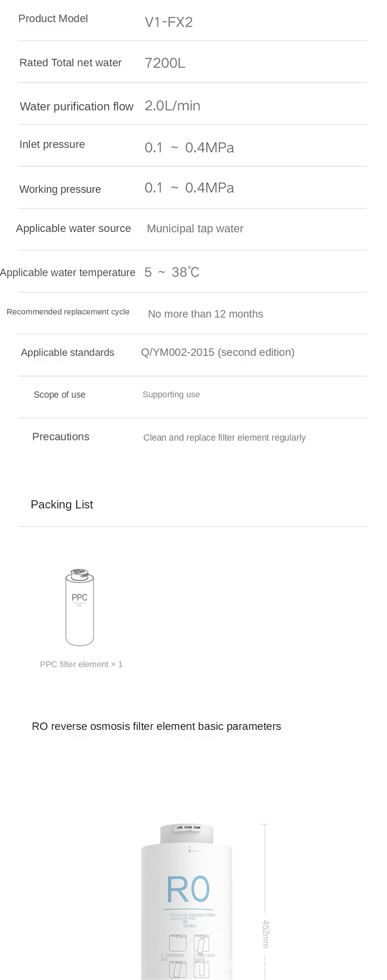Click the vented cap on RO filter

pyautogui.click(x=187, y=833)
